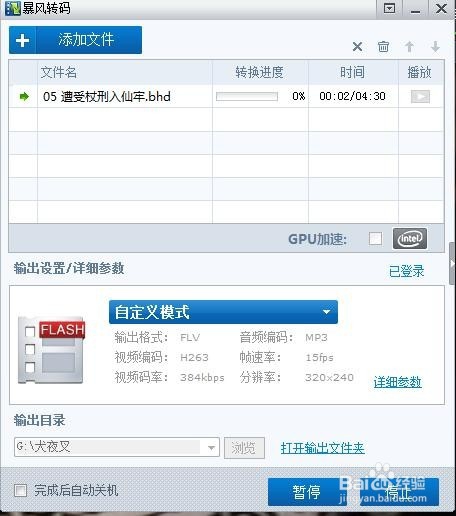The width and height of the screenshot is (456, 516).
Task: Click the 视频码率 384kbps value
Action: [202, 378]
